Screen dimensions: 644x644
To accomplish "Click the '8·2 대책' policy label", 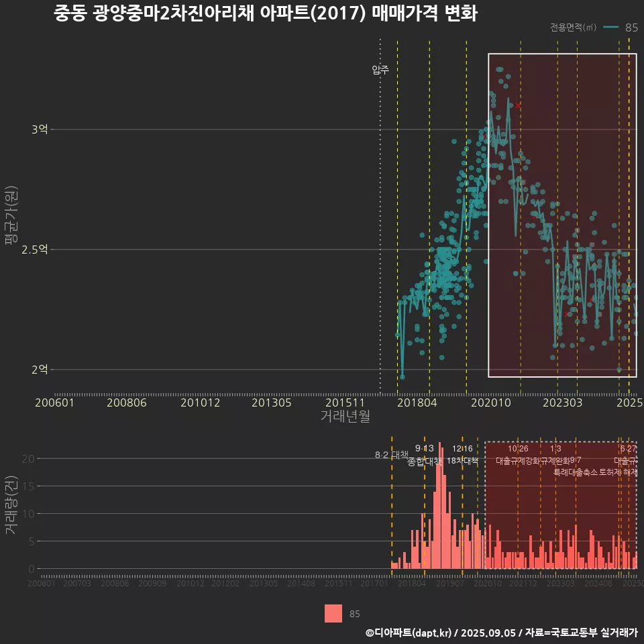I will point(391,455).
